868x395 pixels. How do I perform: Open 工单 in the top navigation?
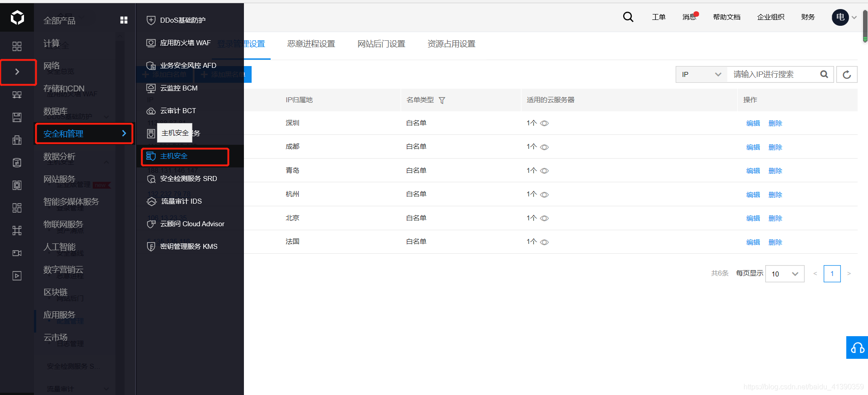coord(658,17)
